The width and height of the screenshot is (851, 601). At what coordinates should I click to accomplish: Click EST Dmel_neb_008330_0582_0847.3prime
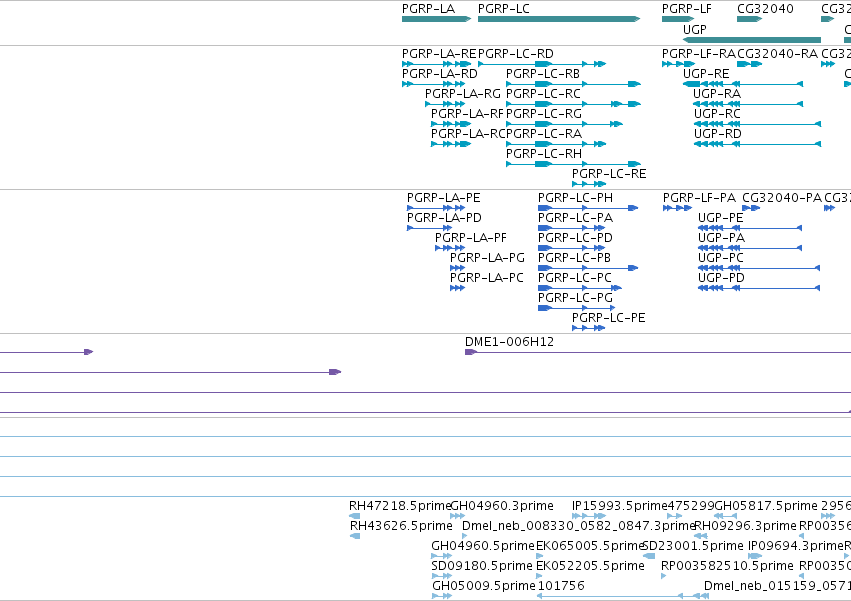pos(579,526)
